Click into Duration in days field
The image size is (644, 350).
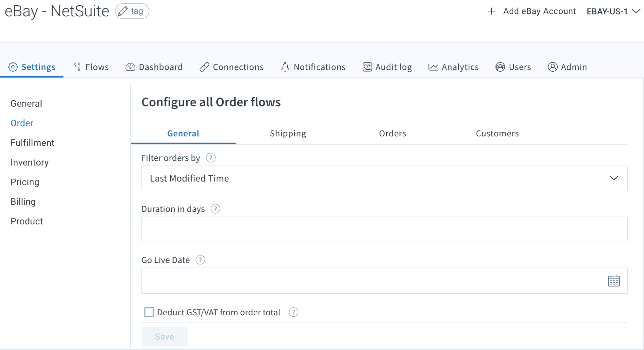pyautogui.click(x=384, y=229)
